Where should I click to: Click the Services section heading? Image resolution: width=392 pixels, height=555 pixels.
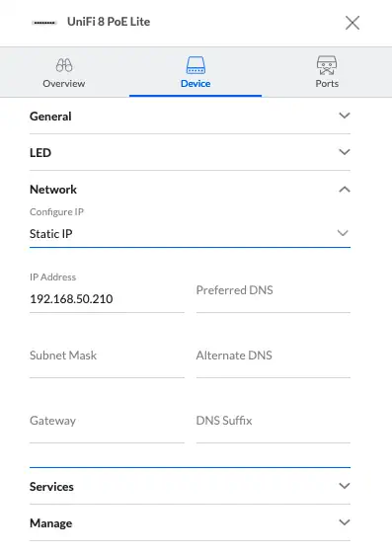51,487
